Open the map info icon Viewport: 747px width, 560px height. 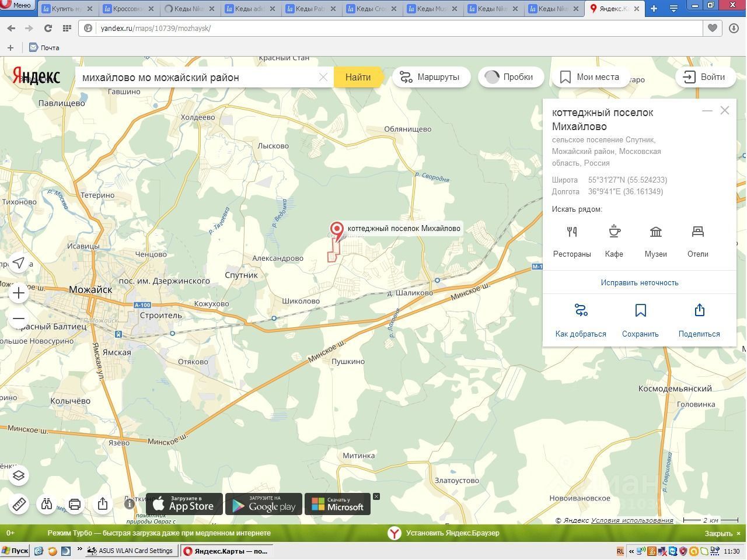click(130, 504)
